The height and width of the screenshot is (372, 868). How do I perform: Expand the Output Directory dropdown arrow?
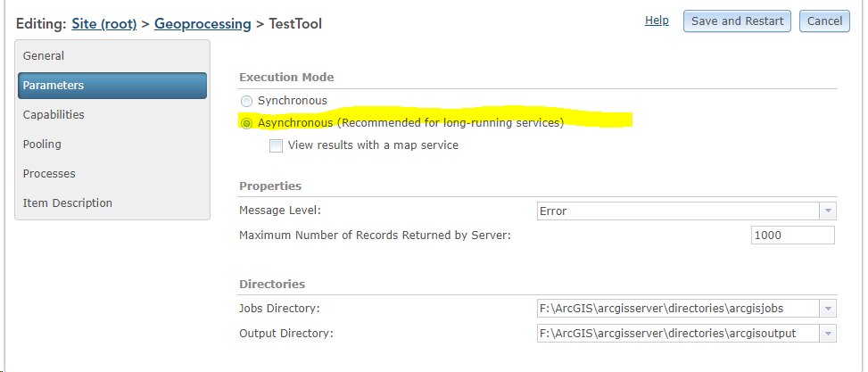point(828,334)
